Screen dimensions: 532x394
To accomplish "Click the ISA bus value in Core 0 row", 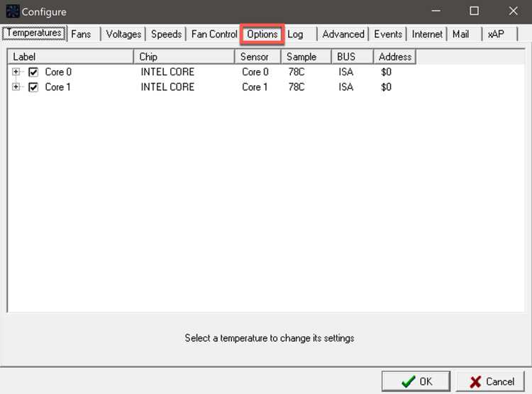I will pos(345,72).
